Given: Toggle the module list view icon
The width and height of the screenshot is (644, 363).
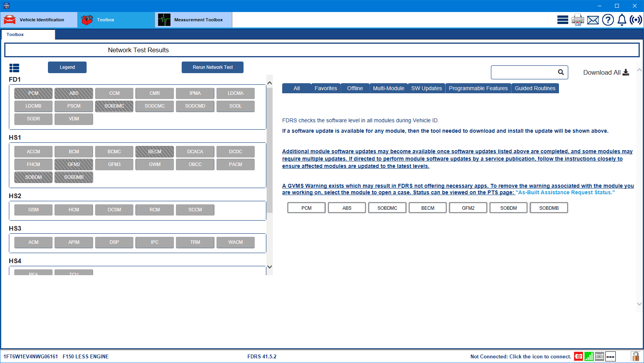Looking at the screenshot, I should point(14,68).
